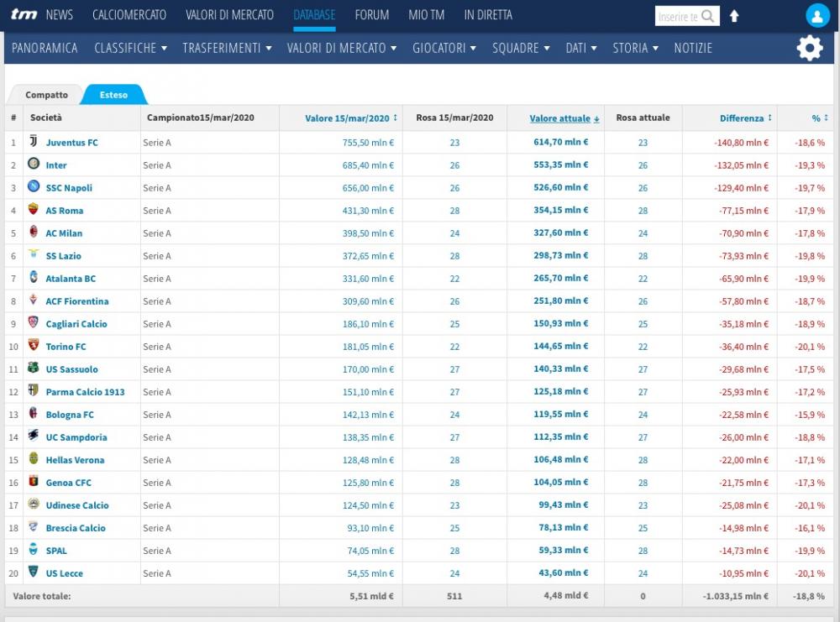840x622 pixels.
Task: Click the Atalanta BC club crest
Action: point(34,277)
